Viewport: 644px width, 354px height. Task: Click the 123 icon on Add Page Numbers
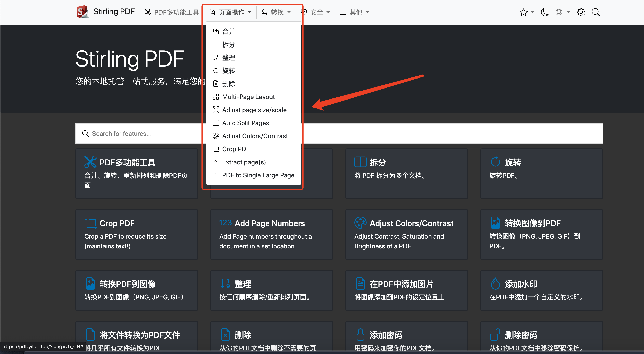[x=225, y=222]
